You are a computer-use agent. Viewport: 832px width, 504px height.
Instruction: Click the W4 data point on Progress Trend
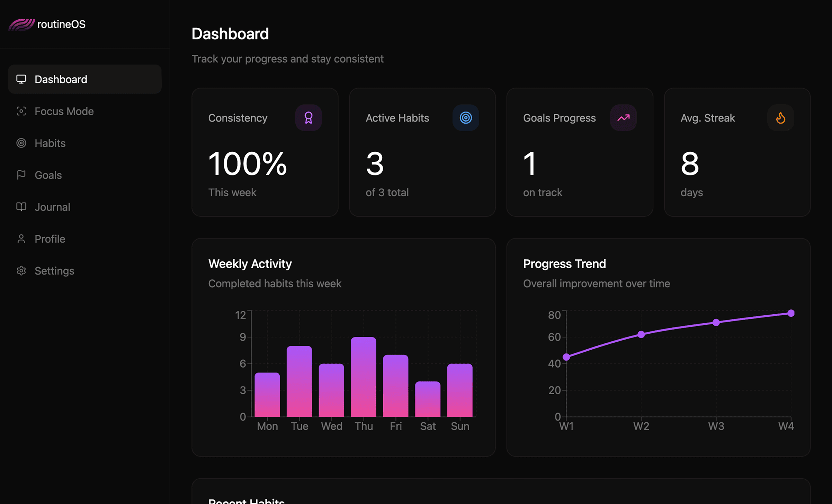coord(791,313)
